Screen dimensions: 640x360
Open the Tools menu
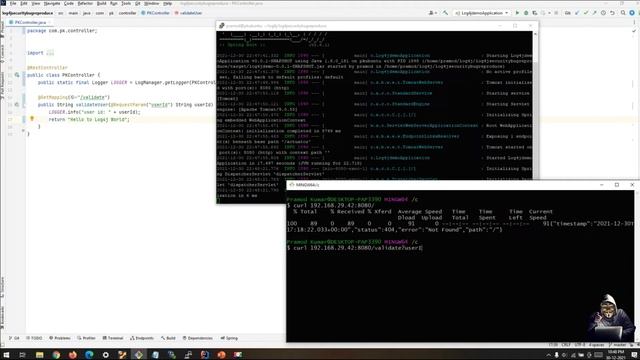[x=126, y=3]
